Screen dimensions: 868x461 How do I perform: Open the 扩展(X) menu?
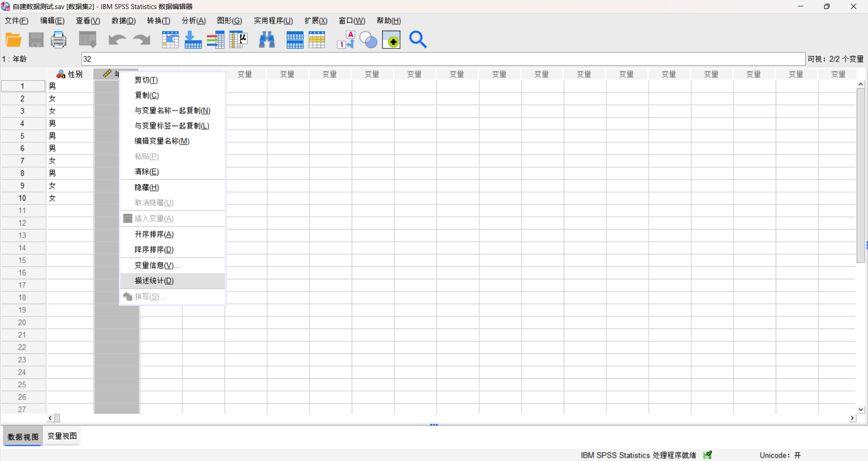click(x=316, y=21)
